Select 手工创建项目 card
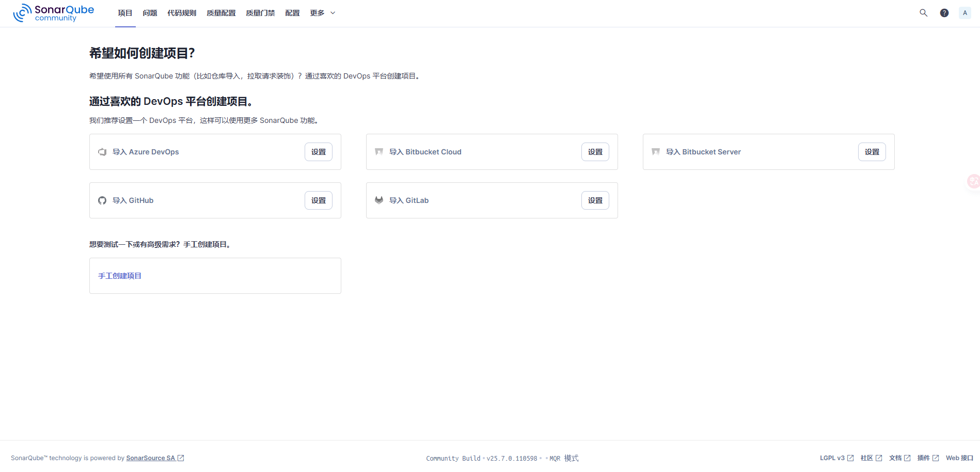 [215, 276]
